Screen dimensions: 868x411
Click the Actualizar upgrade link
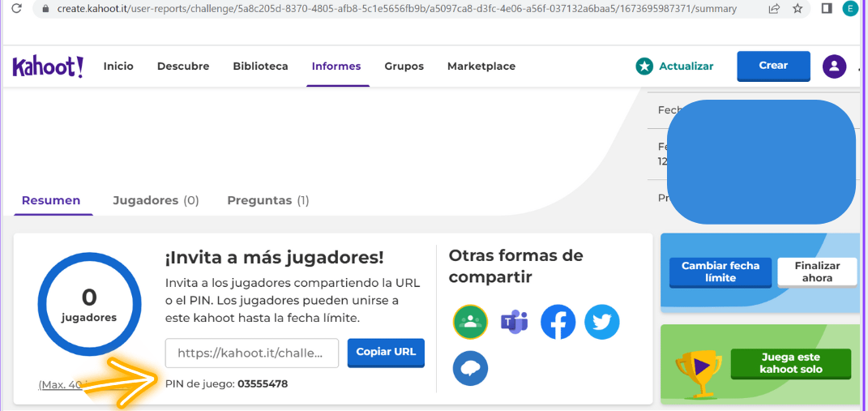pos(686,66)
